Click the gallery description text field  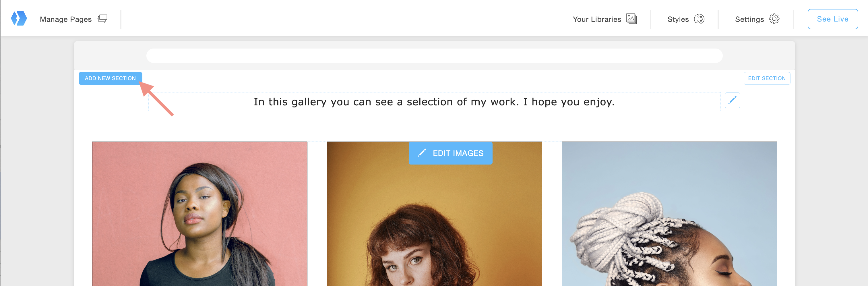(434, 102)
